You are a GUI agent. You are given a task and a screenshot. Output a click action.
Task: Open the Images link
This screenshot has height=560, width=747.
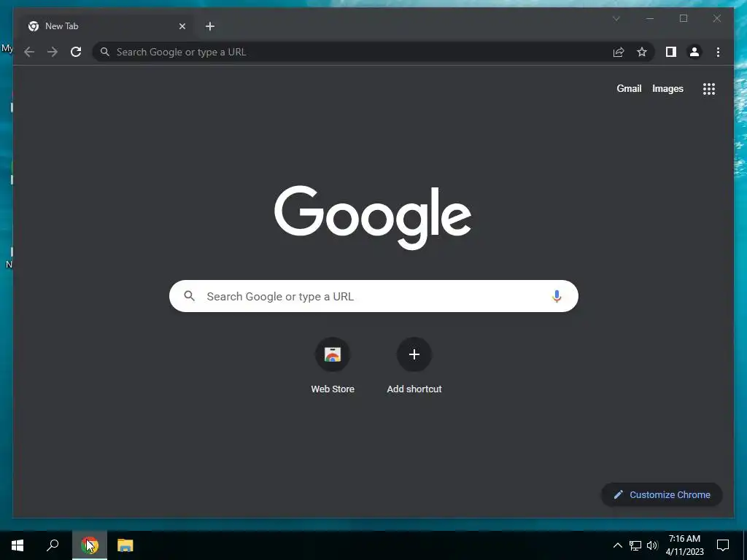pyautogui.click(x=667, y=88)
